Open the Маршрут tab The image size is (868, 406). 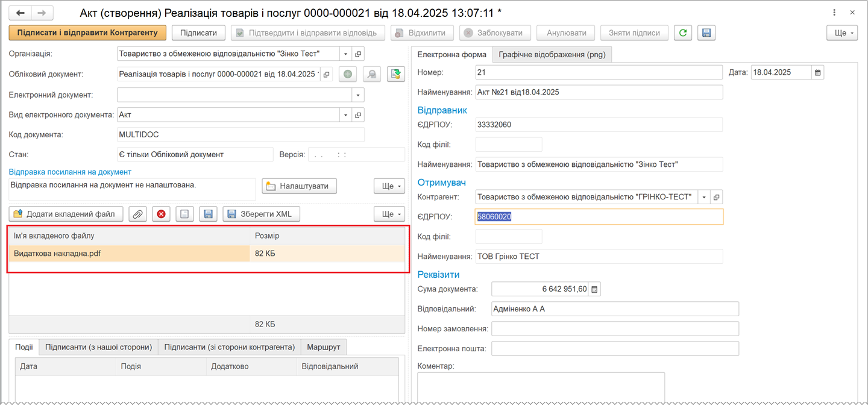[x=324, y=347]
